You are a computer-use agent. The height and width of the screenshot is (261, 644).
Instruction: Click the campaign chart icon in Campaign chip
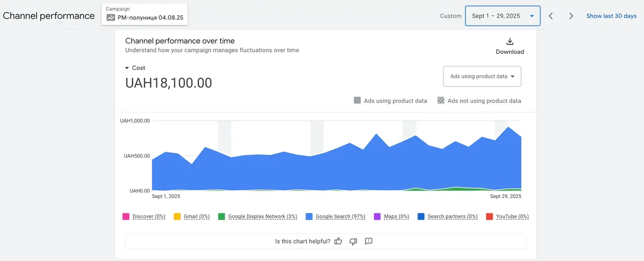point(111,18)
